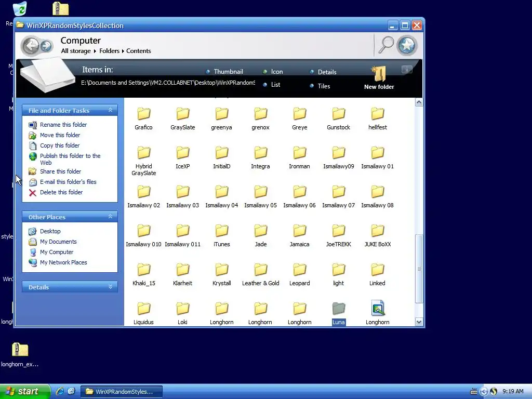
Task: Select the Ironman folder
Action: coord(300,158)
